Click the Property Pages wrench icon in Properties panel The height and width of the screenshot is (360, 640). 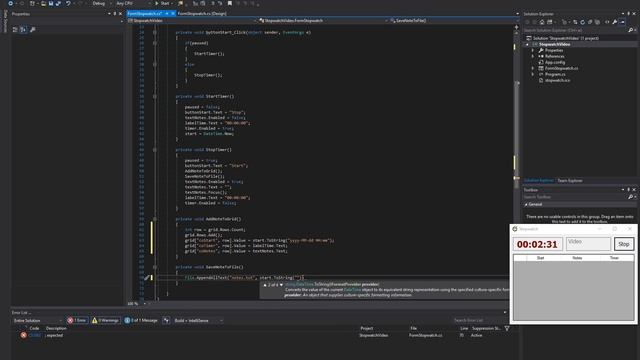pyautogui.click(x=33, y=29)
